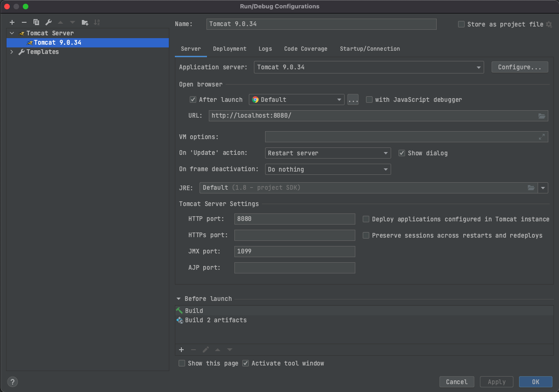Open the Application server dropdown
Viewport: 559px width, 392px height.
pyautogui.click(x=369, y=67)
